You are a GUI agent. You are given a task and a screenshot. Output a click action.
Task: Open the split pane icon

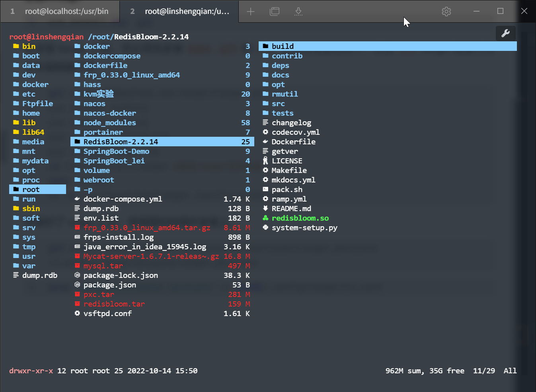point(275,12)
